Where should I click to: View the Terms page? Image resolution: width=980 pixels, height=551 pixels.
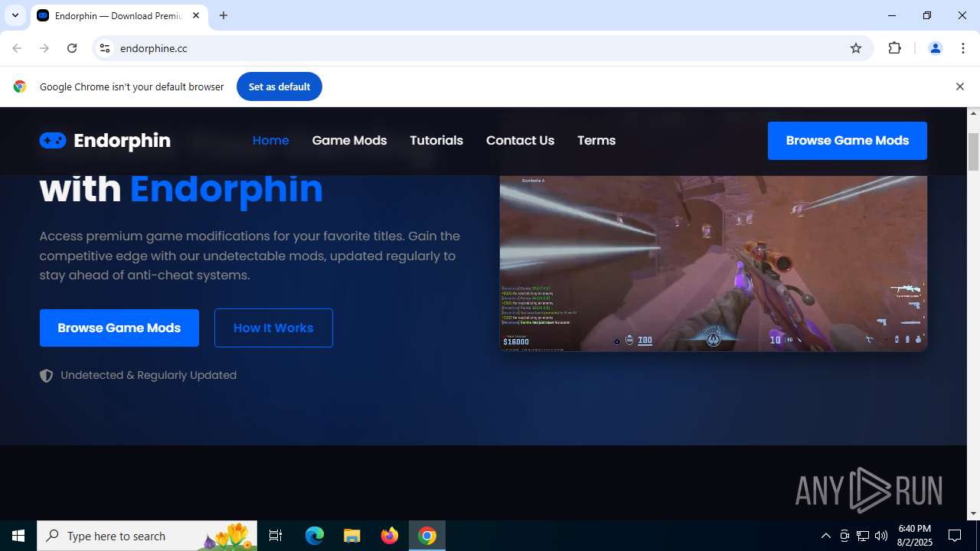pos(596,141)
